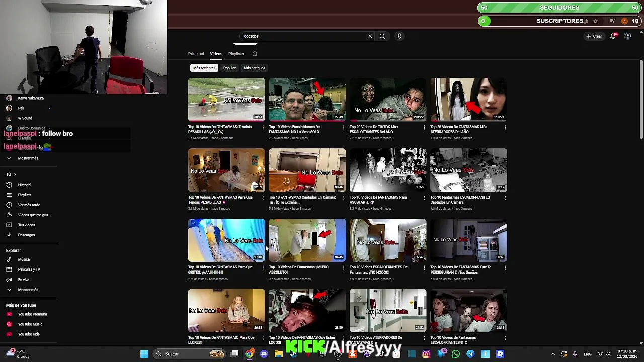Open Windows Start menu

(144, 354)
